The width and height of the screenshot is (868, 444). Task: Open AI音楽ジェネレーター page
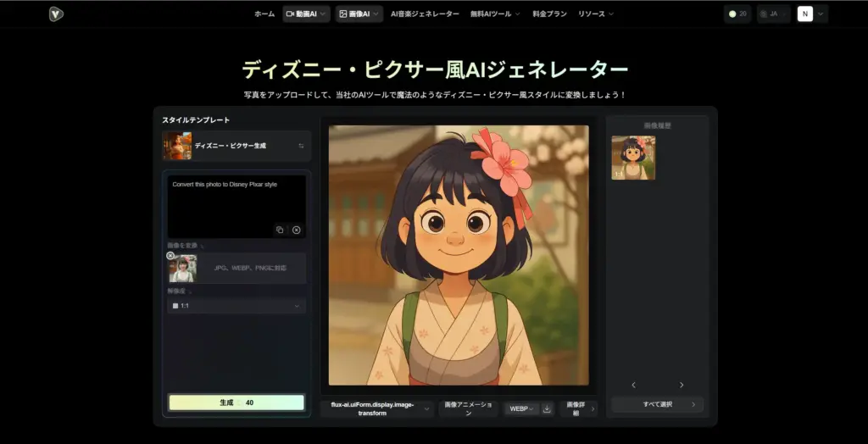[425, 14]
